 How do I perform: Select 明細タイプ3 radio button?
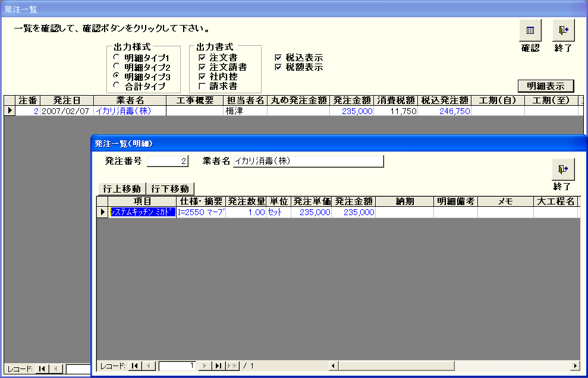(117, 76)
